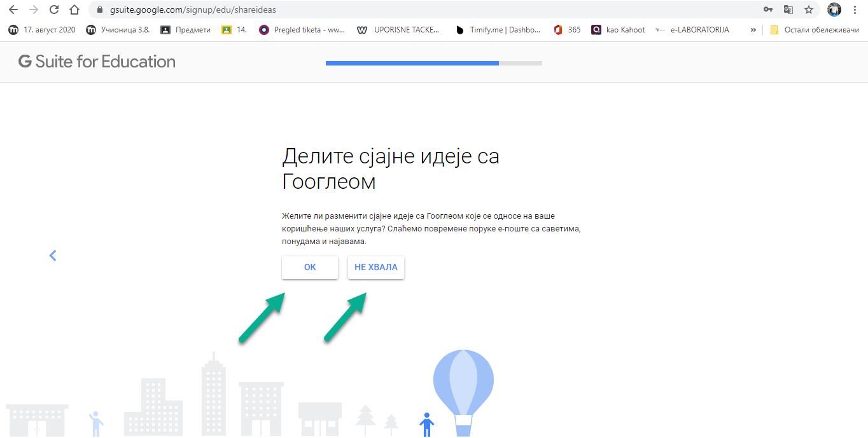Click the translate page icon
Screen dimensions: 868x438
coord(788,10)
